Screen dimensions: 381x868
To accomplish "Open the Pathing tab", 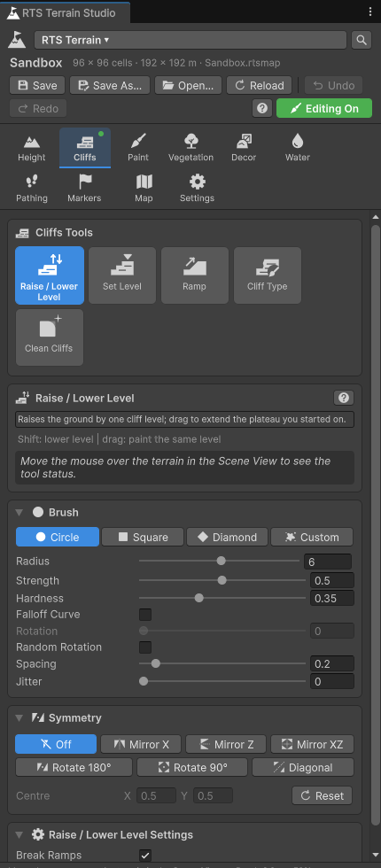I will coord(32,188).
